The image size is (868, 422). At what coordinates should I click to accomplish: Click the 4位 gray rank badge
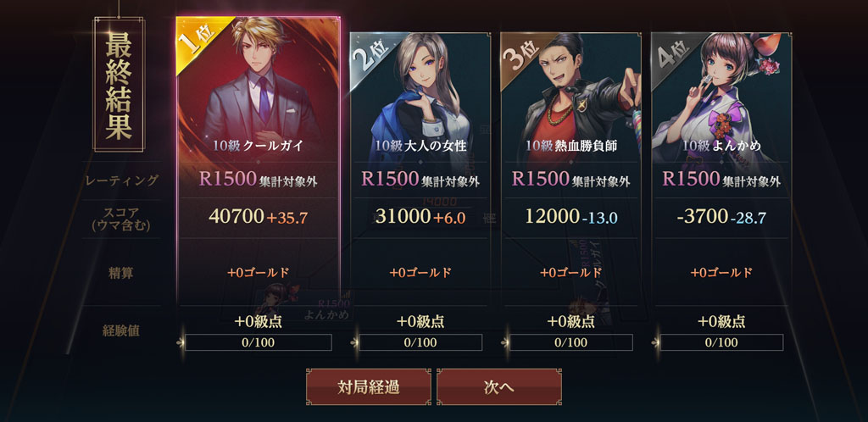point(670,53)
